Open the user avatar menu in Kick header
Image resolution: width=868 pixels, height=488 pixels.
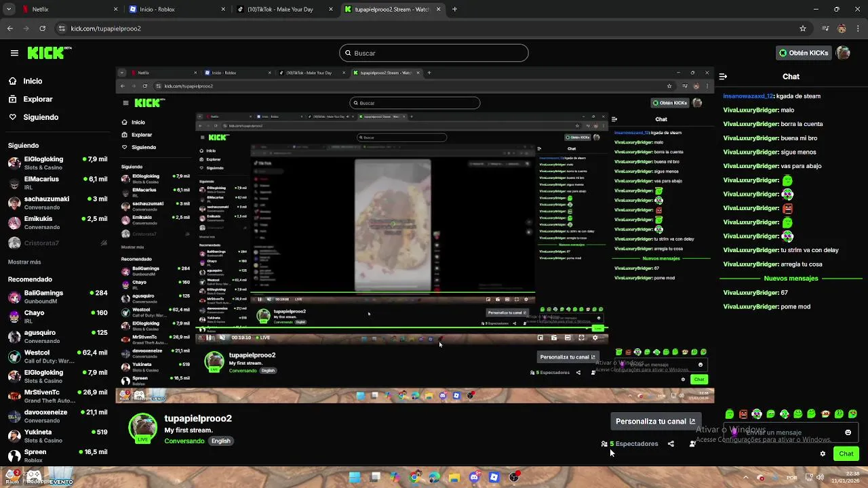(843, 53)
